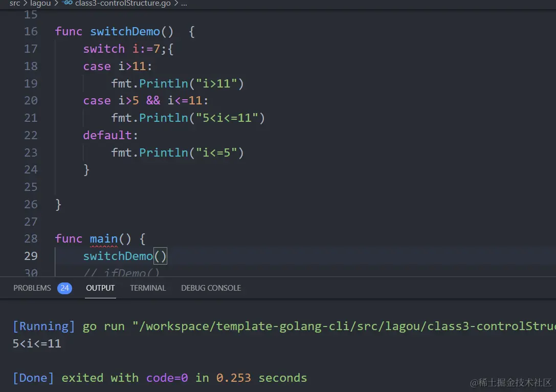The width and height of the screenshot is (556, 392).
Task: Click 'switch i:=7;{' statement
Action: pyautogui.click(x=128, y=49)
